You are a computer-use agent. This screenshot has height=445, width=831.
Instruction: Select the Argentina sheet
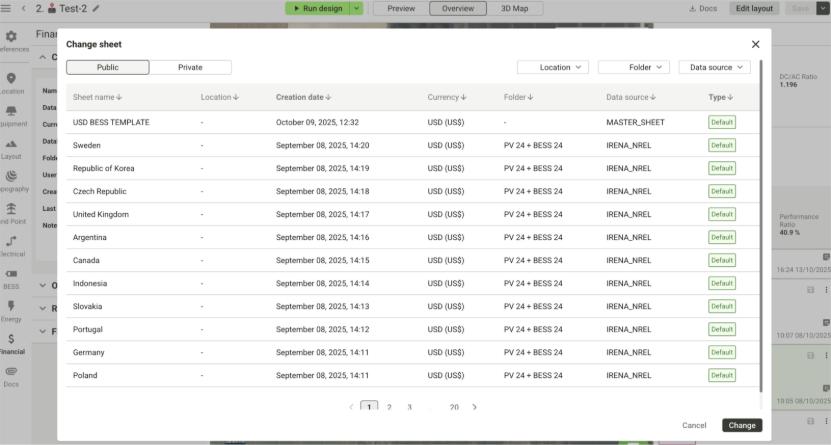[412, 237]
